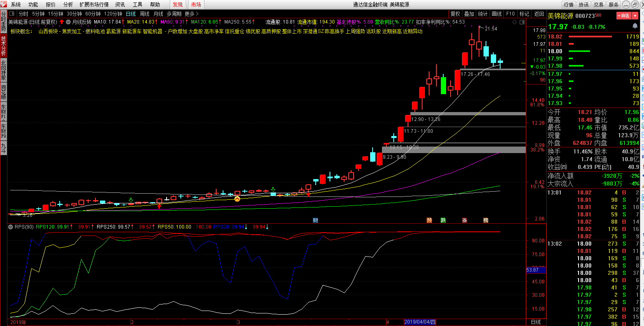The width and height of the screenshot is (644, 326).
Task: Open the 东财F9 sidebar tab
Action: click(x=3, y=130)
